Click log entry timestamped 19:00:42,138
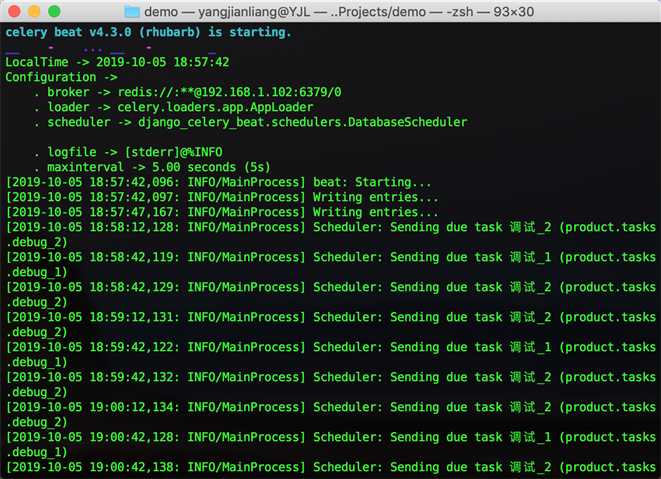 coord(330,467)
